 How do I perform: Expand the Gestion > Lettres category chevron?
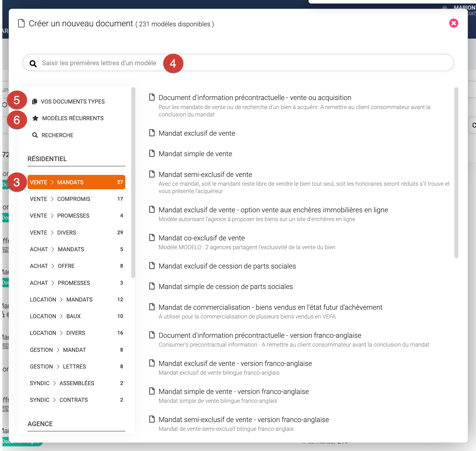58,366
